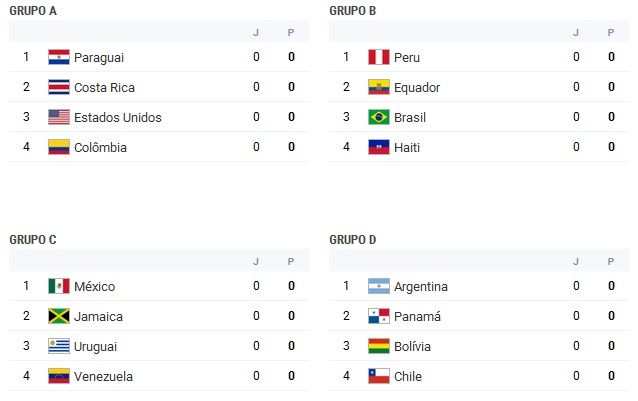Open the México team link
Image resolution: width=638 pixels, height=401 pixels.
tap(94, 286)
